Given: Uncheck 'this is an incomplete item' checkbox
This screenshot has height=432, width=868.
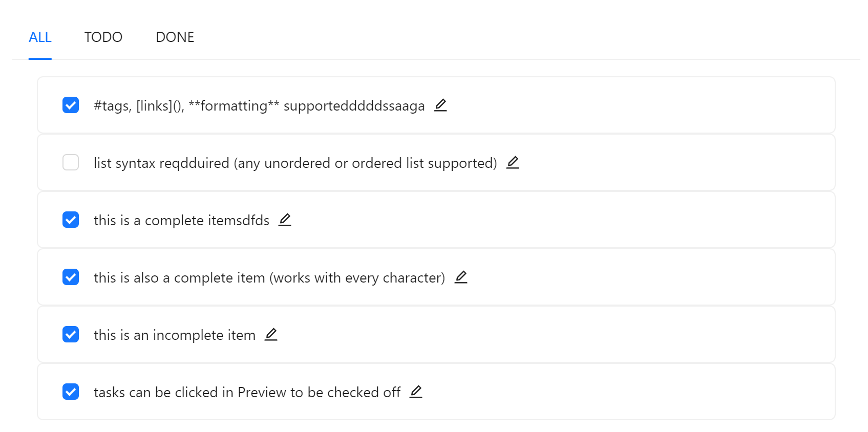Looking at the screenshot, I should pyautogui.click(x=71, y=334).
